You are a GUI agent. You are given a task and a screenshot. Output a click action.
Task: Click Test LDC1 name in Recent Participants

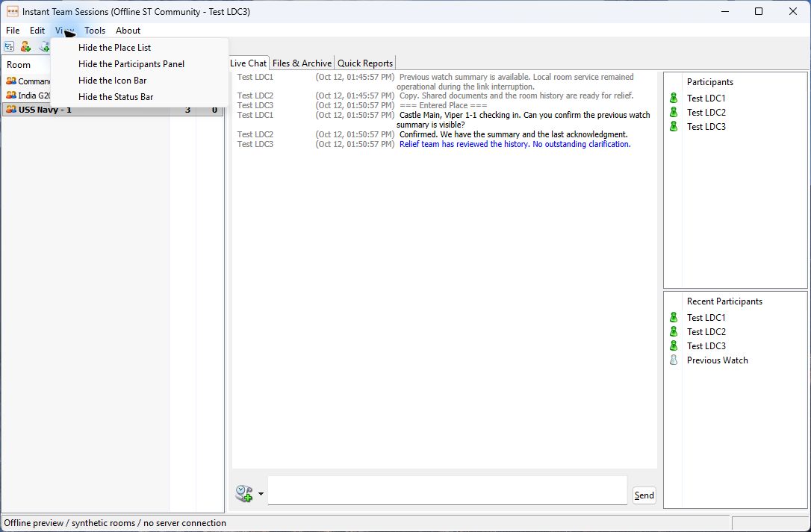click(x=706, y=317)
